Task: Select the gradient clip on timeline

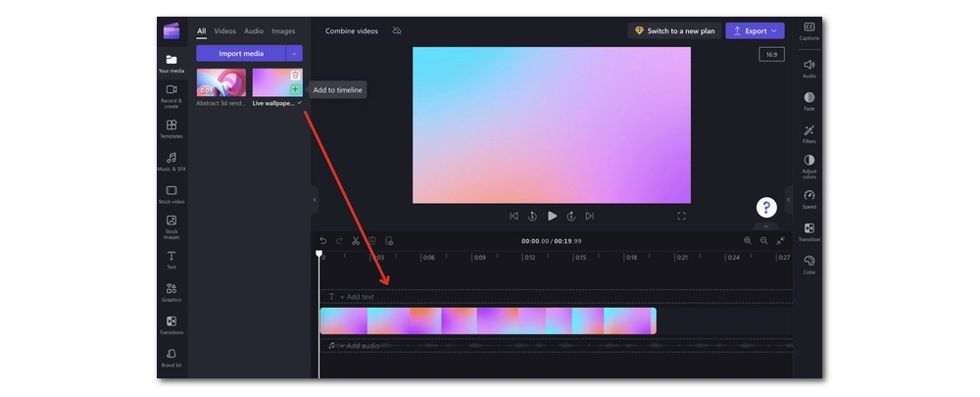Action: point(488,321)
